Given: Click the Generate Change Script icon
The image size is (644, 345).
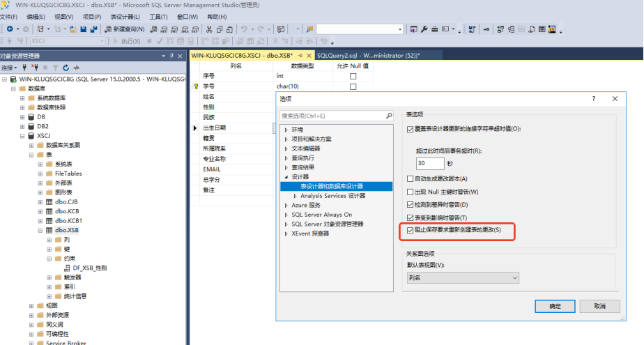Looking at the screenshot, I should (x=472, y=29).
